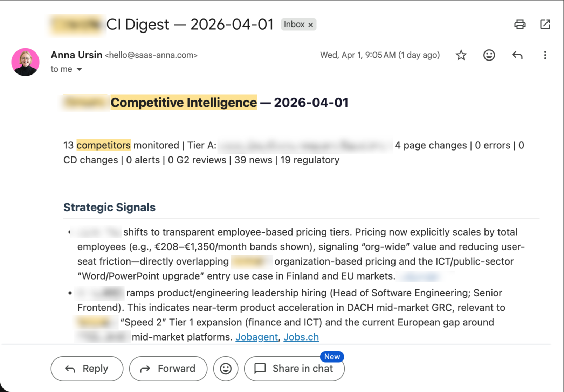
Task: Open the email in a new window
Action: (545, 24)
